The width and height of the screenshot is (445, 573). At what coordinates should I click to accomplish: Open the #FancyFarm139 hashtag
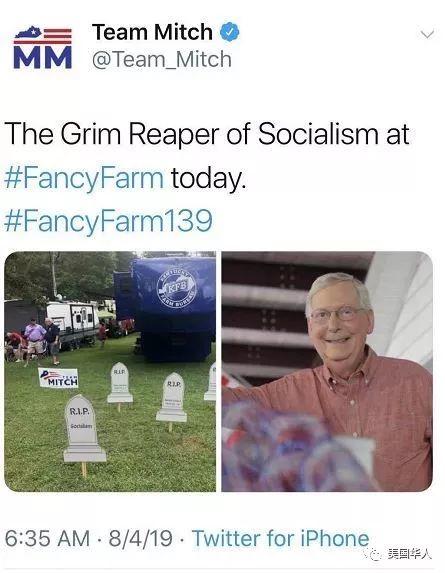(x=109, y=220)
